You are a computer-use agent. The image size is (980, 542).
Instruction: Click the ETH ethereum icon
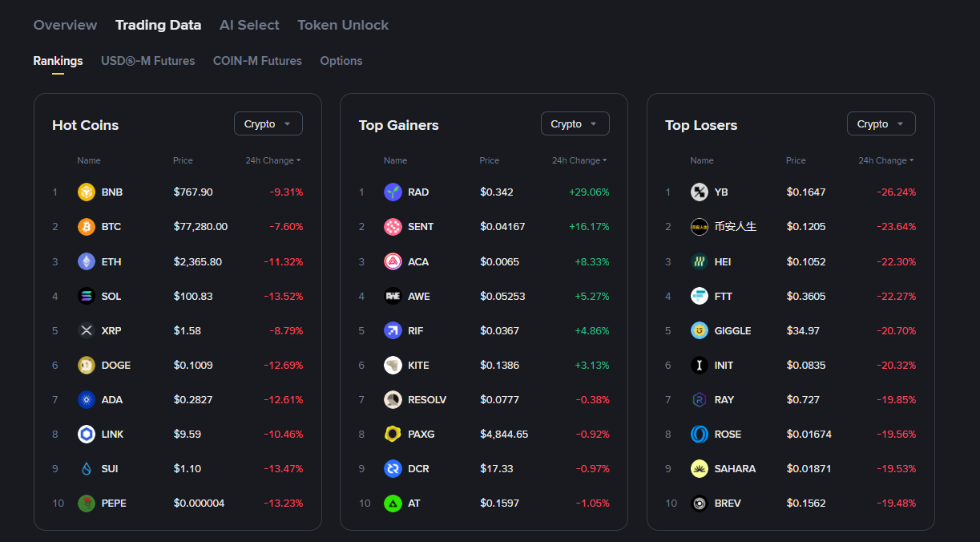(87, 261)
